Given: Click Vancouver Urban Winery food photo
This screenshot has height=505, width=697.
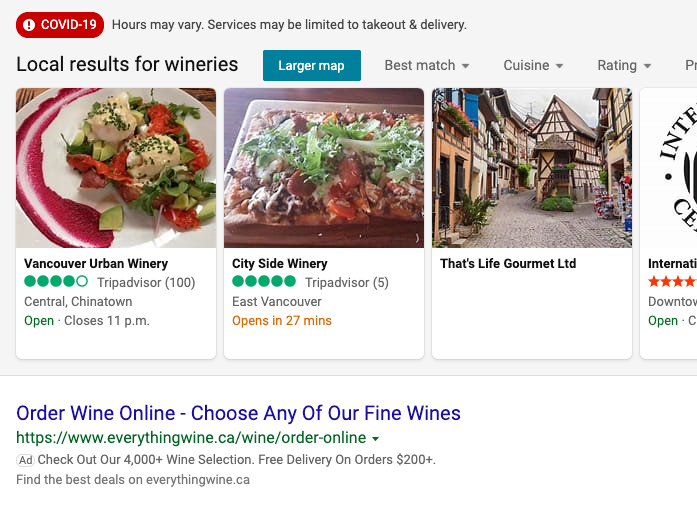Looking at the screenshot, I should pos(116,168).
